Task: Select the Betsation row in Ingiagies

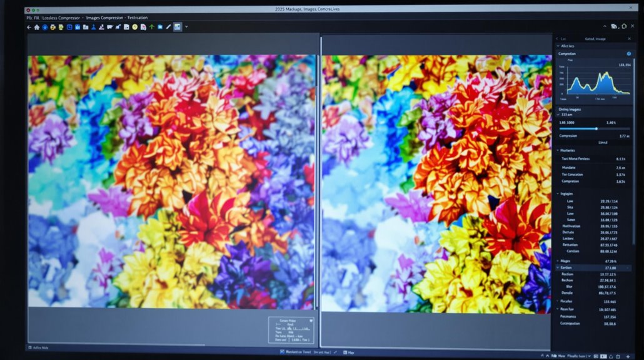Action: click(593, 245)
